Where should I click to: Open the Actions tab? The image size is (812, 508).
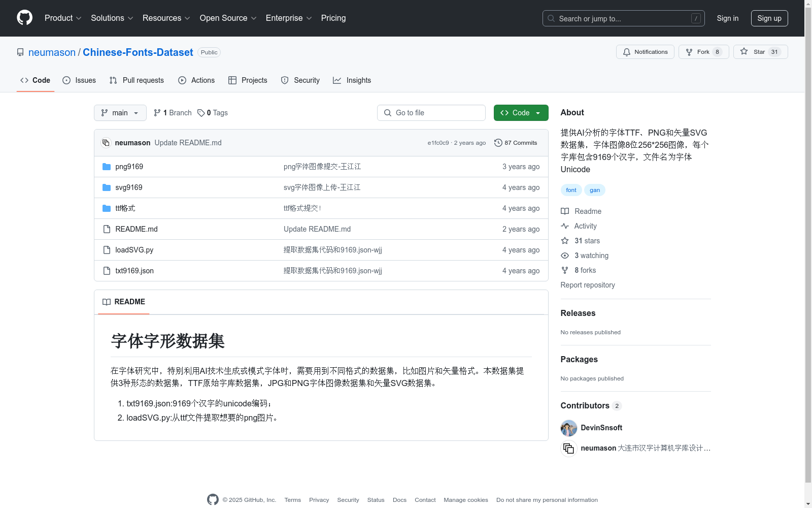[x=196, y=80]
